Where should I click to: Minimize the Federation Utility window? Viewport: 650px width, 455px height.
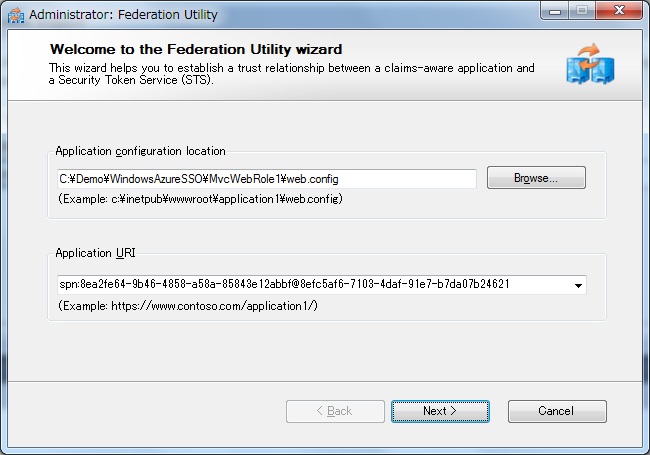click(x=555, y=10)
